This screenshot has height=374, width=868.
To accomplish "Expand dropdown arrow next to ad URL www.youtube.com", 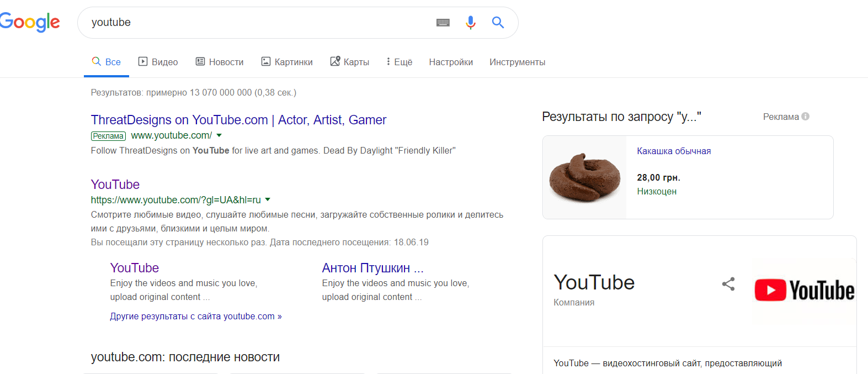I will click(x=219, y=135).
